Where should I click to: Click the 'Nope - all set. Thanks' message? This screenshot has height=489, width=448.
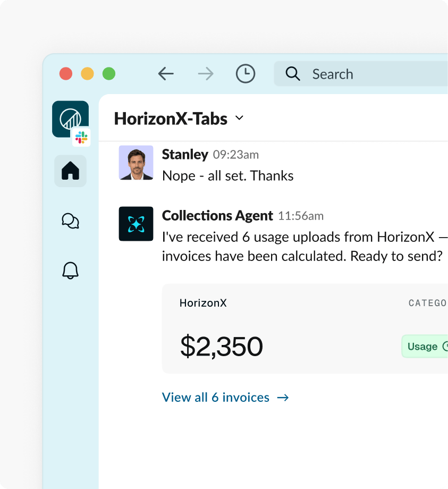pyautogui.click(x=228, y=175)
